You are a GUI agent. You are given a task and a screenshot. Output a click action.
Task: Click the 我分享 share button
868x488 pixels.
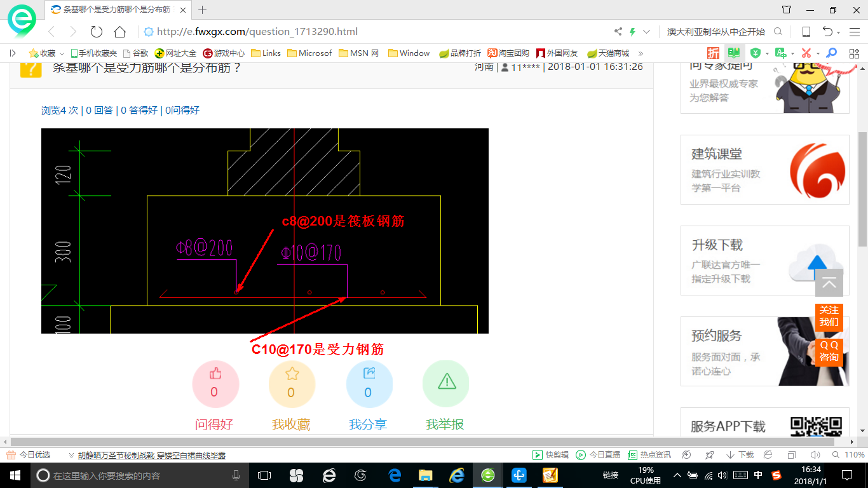(x=369, y=384)
